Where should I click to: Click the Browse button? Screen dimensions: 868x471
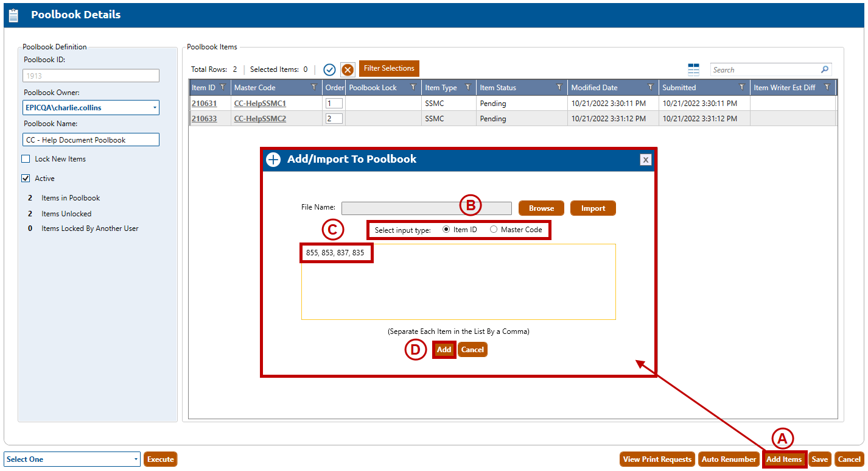click(541, 208)
